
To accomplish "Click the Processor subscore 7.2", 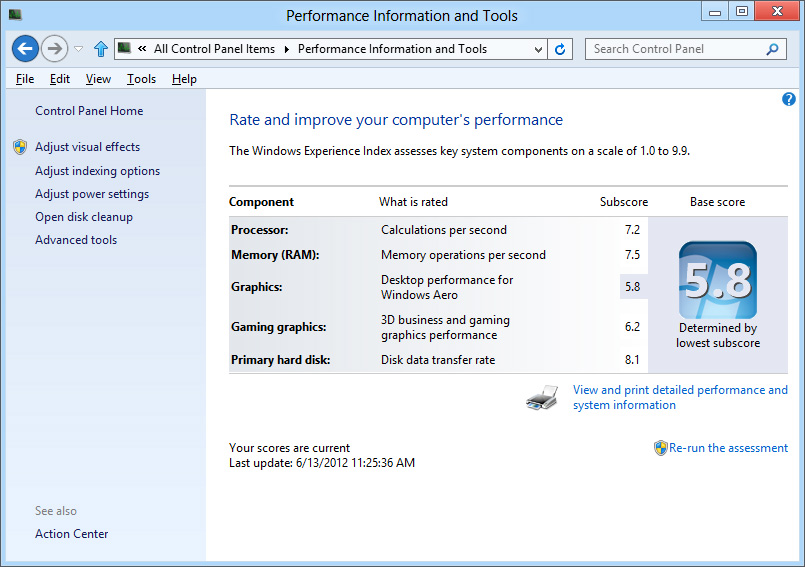I will point(632,230).
